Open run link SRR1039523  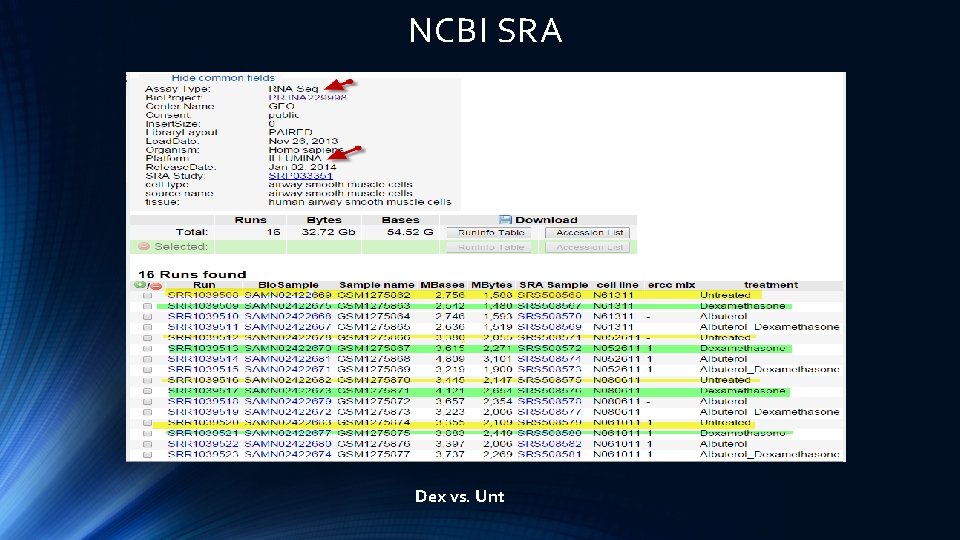[x=203, y=454]
